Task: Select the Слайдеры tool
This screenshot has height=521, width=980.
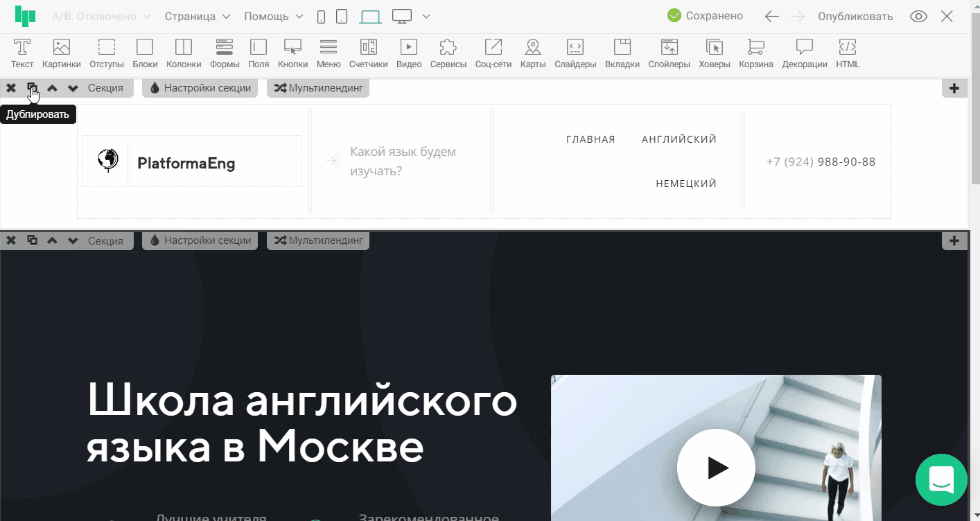Action: [575, 53]
